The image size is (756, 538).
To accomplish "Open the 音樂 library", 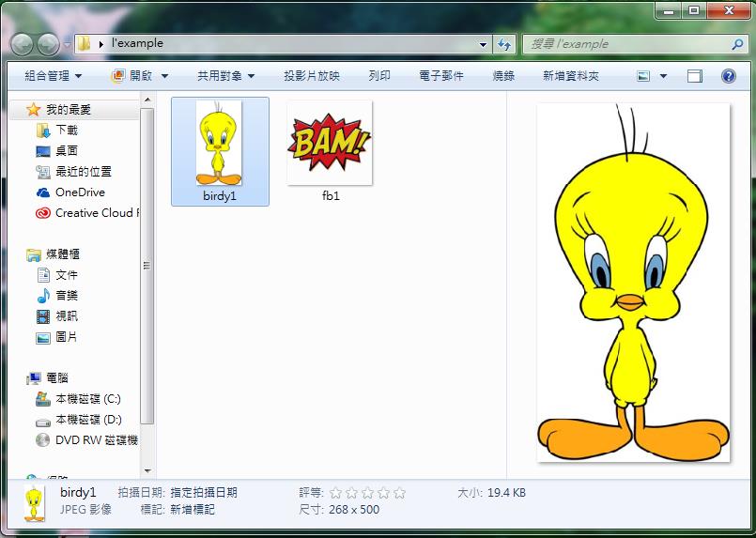I will [x=57, y=296].
